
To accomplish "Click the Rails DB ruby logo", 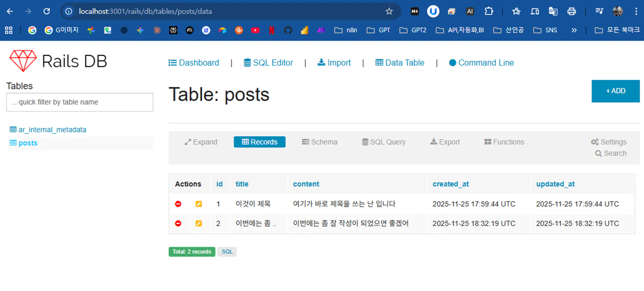I will [x=23, y=61].
